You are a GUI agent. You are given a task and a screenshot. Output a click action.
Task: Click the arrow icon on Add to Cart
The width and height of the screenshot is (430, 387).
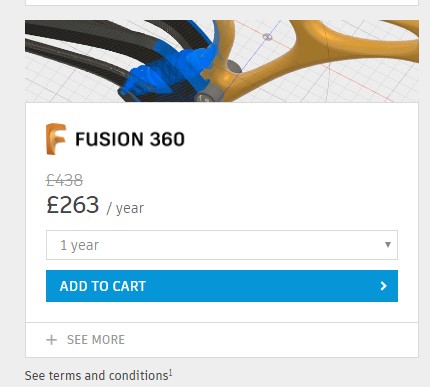(x=383, y=286)
